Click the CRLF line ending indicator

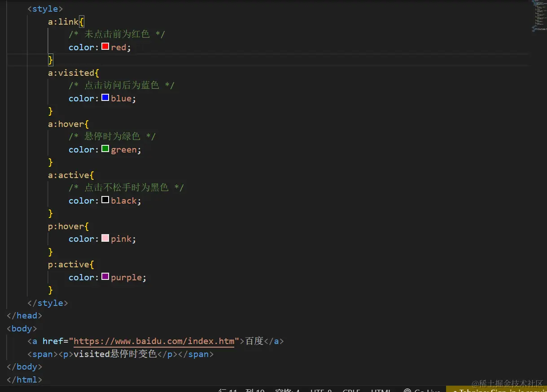[x=351, y=390]
